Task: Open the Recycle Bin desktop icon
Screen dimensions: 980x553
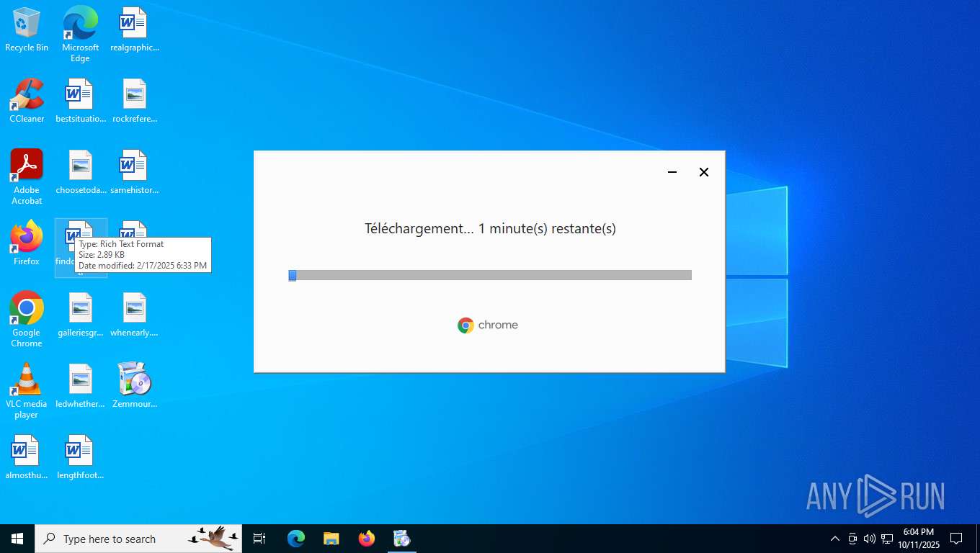Action: (x=27, y=30)
